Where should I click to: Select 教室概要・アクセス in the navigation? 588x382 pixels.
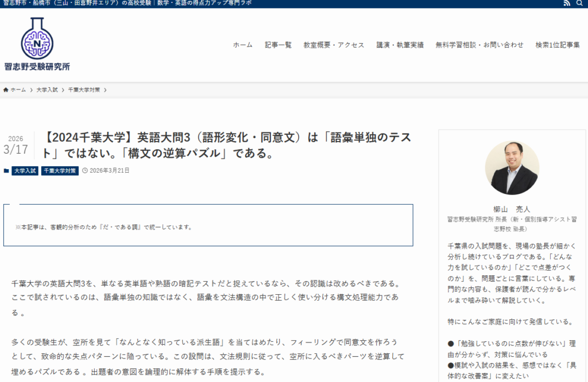(x=334, y=45)
